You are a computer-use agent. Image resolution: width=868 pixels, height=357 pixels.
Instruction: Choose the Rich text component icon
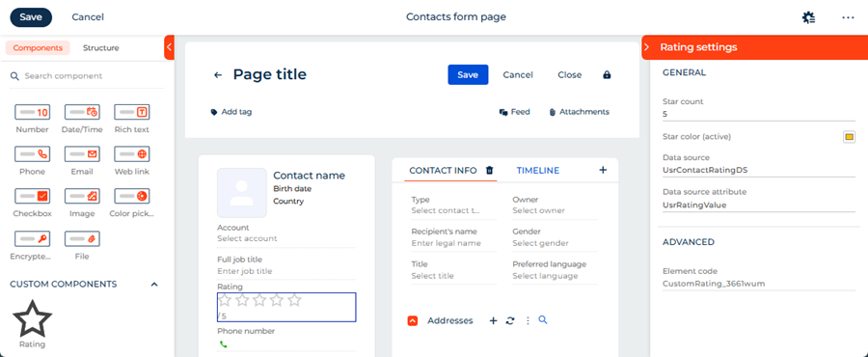click(x=132, y=112)
